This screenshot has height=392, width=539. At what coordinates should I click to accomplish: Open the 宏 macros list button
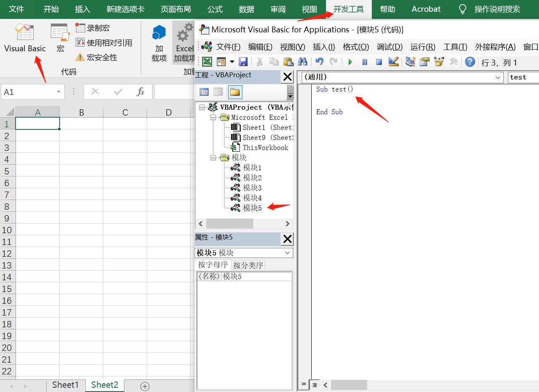coord(60,39)
